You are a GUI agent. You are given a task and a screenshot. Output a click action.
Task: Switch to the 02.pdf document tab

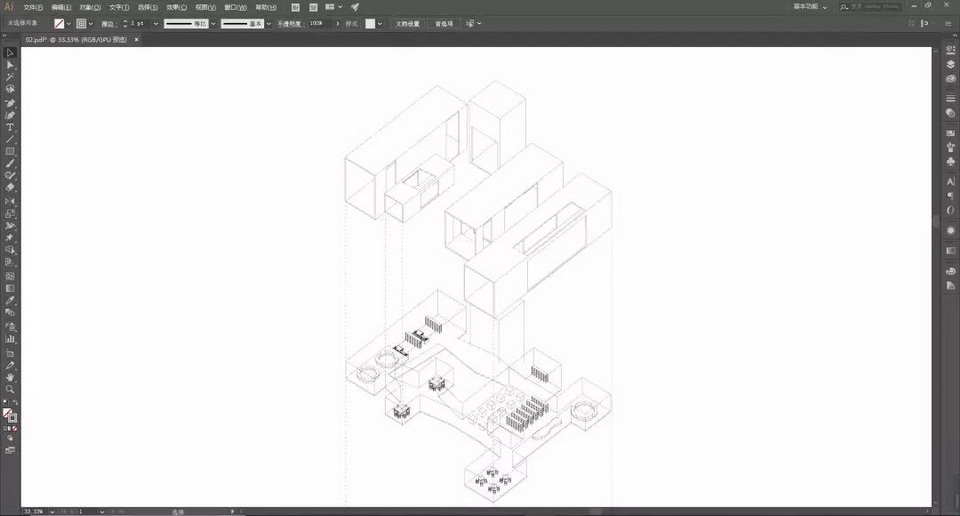pyautogui.click(x=76, y=40)
